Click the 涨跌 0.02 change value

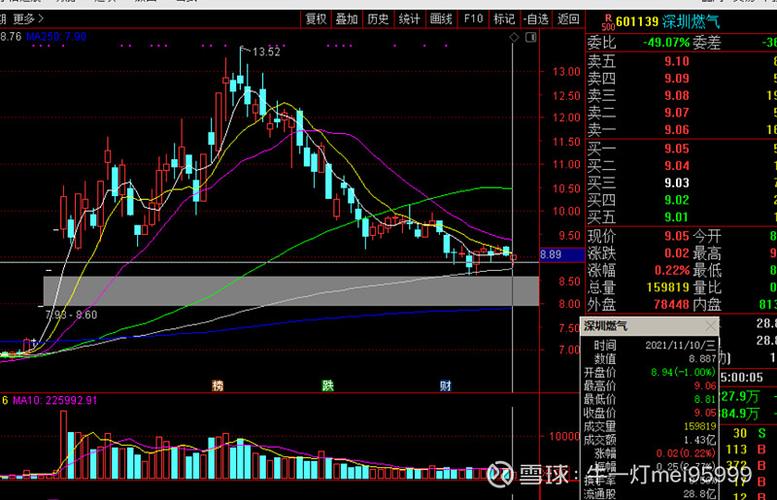click(x=676, y=253)
